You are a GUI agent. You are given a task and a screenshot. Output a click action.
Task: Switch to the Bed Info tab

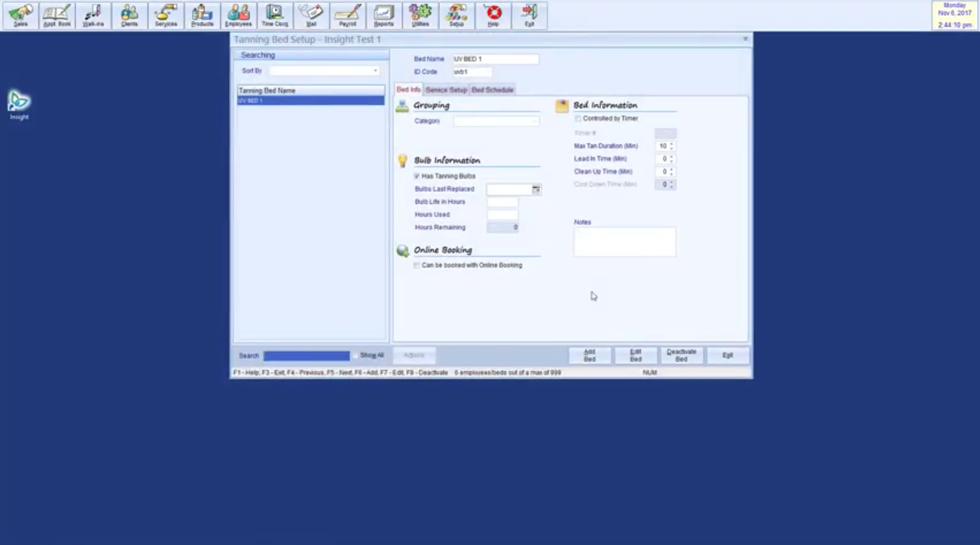[408, 90]
